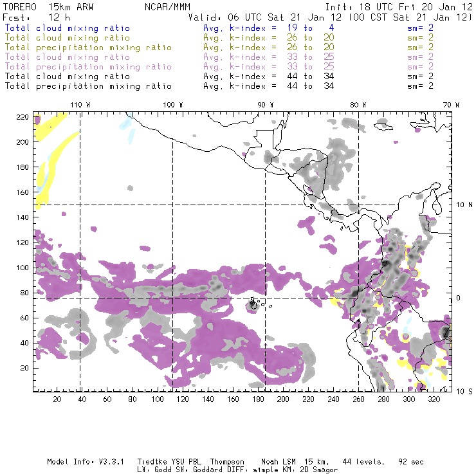Viewport: 476px width, 476px height.
Task: Click the '110 W' longitude label
Action: [x=80, y=105]
